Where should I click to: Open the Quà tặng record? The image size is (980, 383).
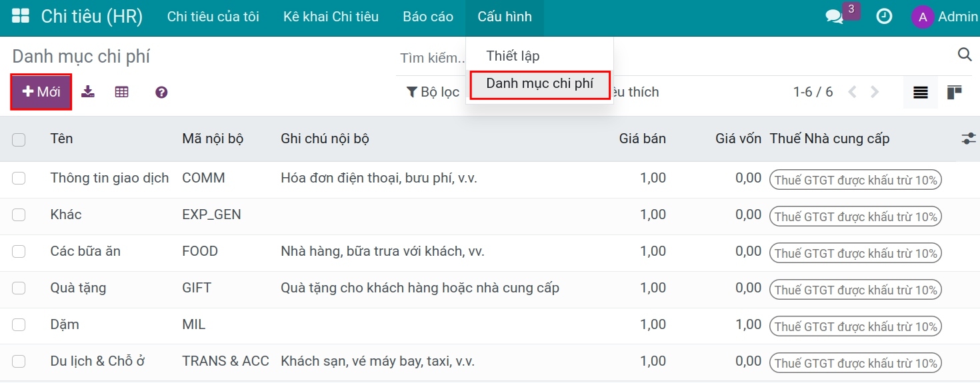78,288
